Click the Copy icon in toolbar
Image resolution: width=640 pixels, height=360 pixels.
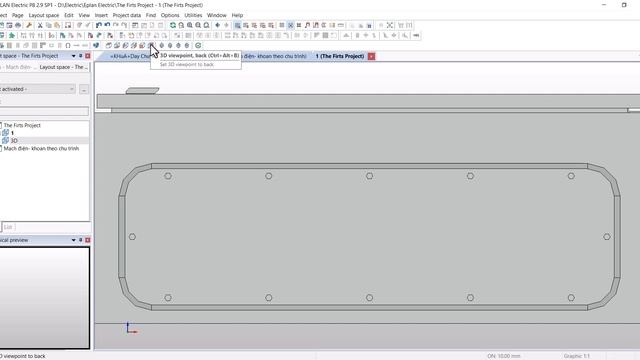pyautogui.click(x=49, y=25)
